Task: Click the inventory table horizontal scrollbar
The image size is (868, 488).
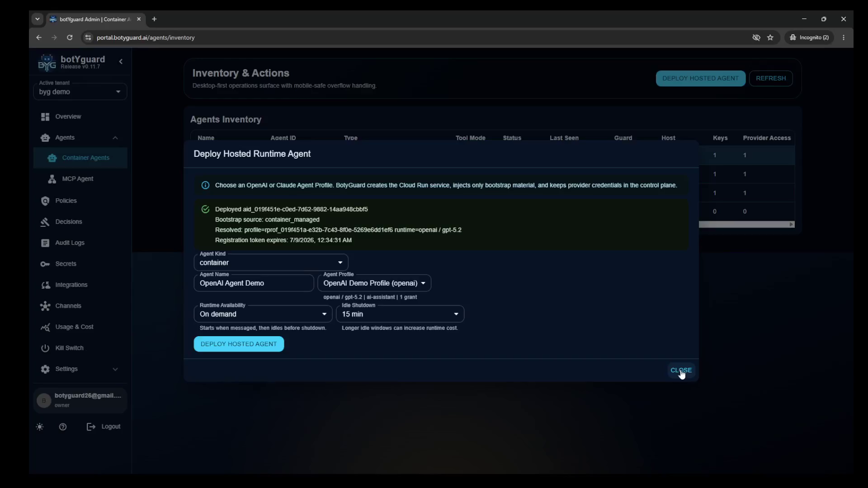Action: coord(744,225)
